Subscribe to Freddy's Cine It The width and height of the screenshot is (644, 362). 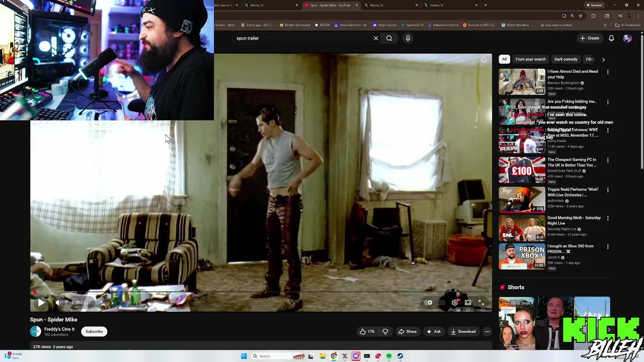94,332
